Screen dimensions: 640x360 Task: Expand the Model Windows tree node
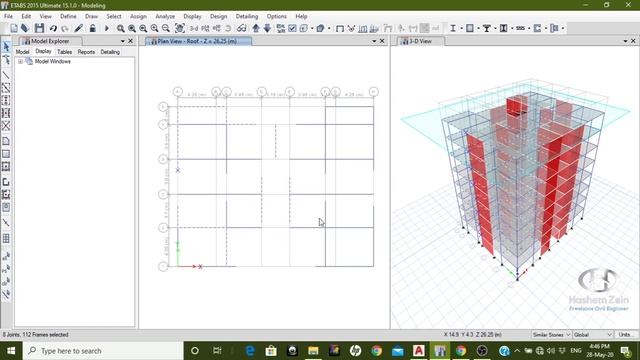coord(20,62)
